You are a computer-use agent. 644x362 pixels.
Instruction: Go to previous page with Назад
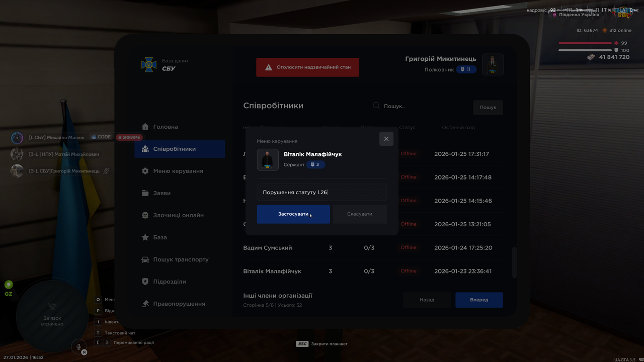tap(427, 300)
